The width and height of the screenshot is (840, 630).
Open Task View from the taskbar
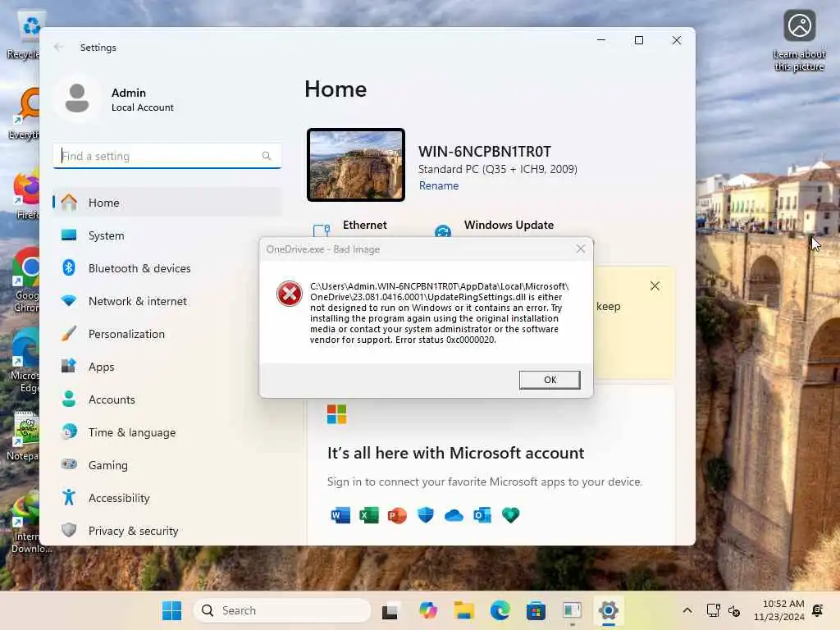390,610
